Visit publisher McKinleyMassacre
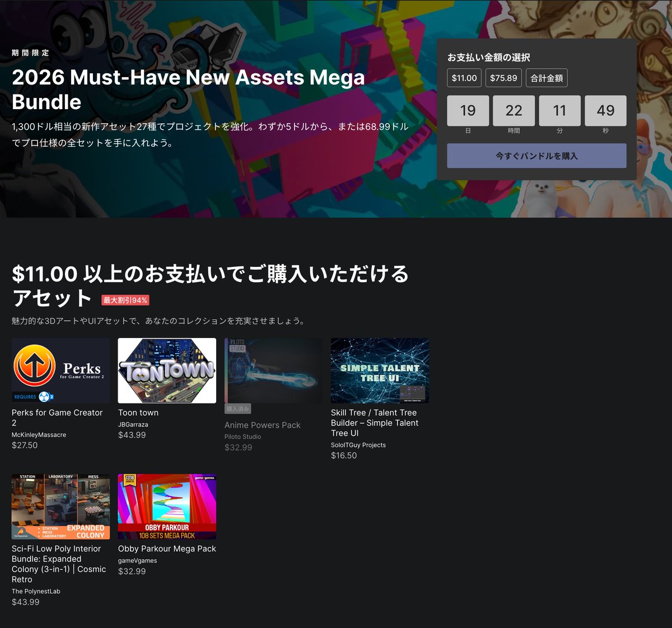The height and width of the screenshot is (628, 672). (x=39, y=434)
